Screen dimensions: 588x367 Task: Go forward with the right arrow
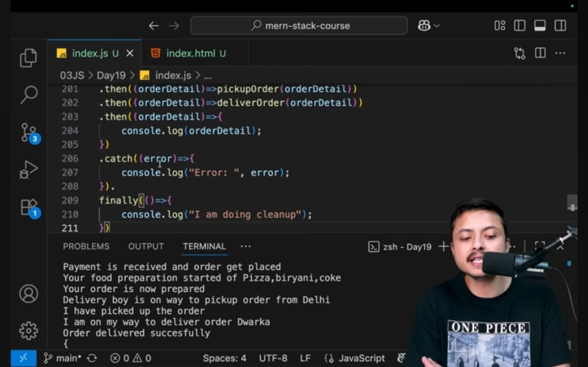pos(174,26)
